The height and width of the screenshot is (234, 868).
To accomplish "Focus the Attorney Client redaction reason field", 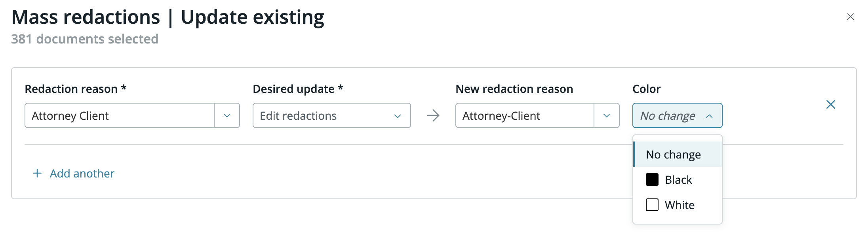I will tap(119, 115).
